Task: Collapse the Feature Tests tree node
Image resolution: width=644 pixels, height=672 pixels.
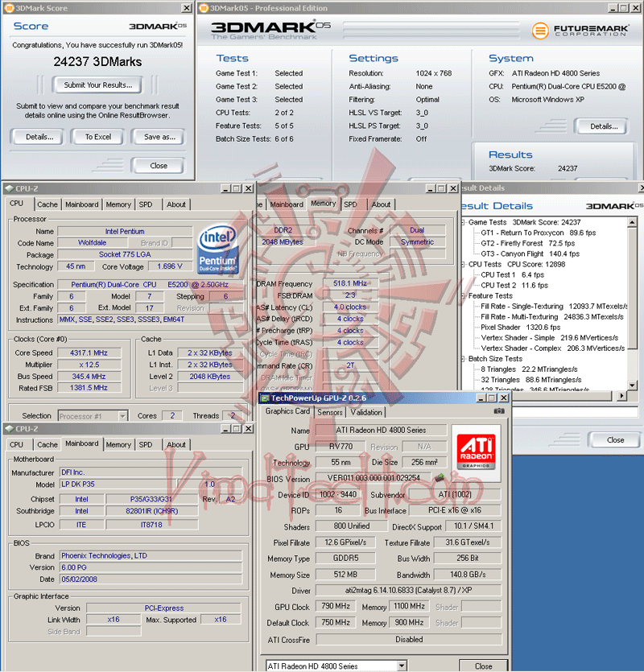Action: pyautogui.click(x=464, y=296)
